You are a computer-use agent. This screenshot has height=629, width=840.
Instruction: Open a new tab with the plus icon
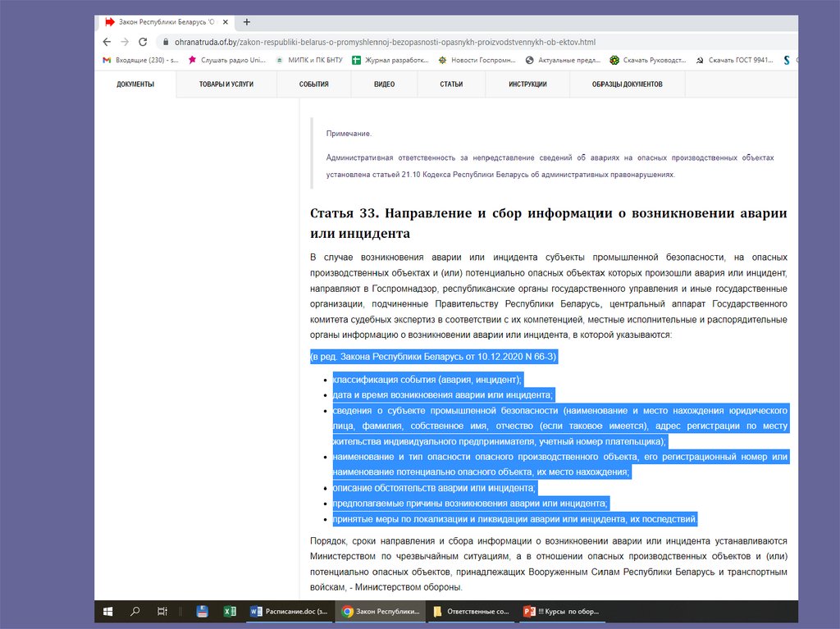click(x=246, y=22)
